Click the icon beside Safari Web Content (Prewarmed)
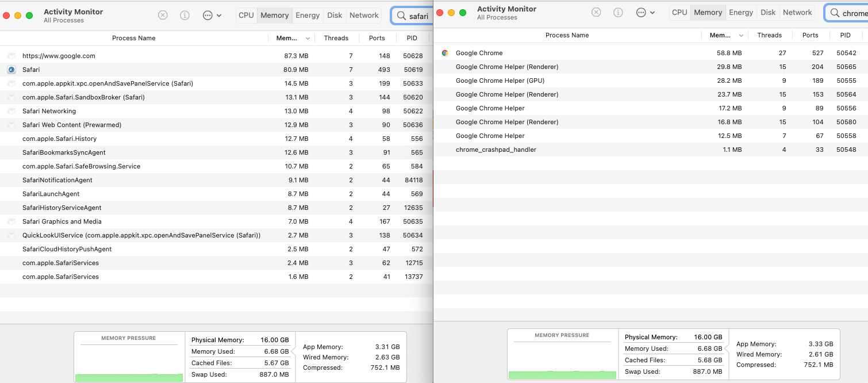This screenshot has width=868, height=383. click(x=11, y=125)
